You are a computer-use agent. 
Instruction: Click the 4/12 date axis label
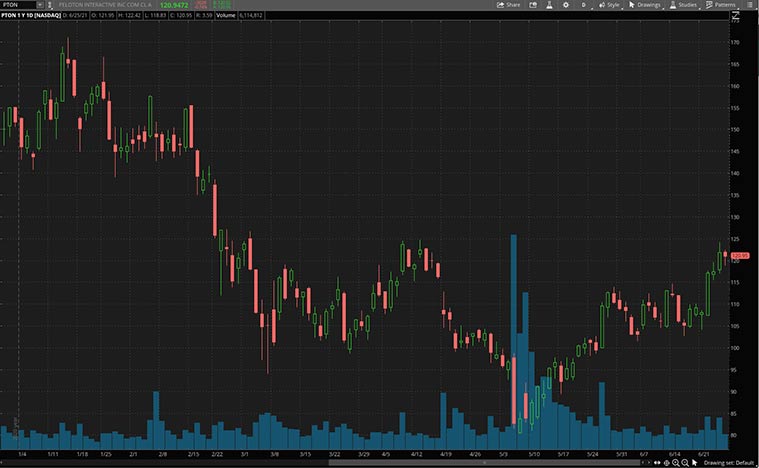pyautogui.click(x=416, y=454)
